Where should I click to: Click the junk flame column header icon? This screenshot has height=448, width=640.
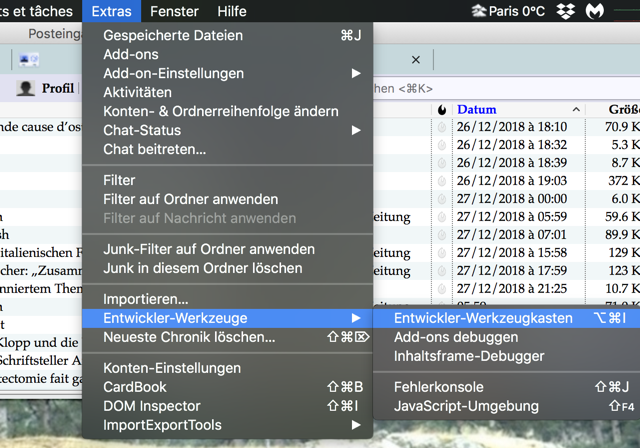point(442,110)
